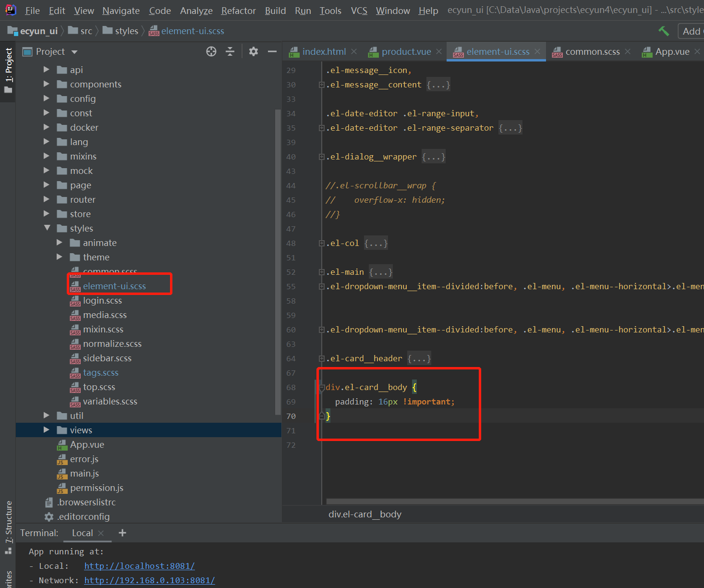Viewport: 704px width, 588px height.
Task: Close the Local terminal tab
Action: pos(101,533)
